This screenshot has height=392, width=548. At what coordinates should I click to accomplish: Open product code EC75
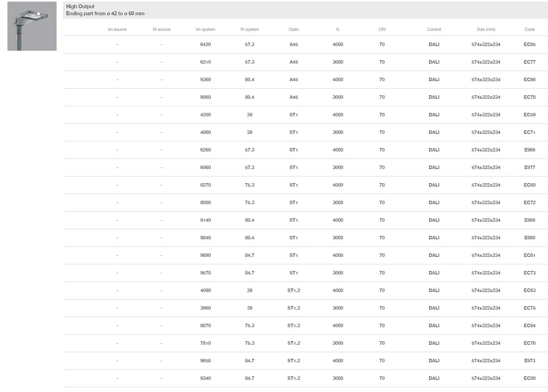tap(529, 308)
